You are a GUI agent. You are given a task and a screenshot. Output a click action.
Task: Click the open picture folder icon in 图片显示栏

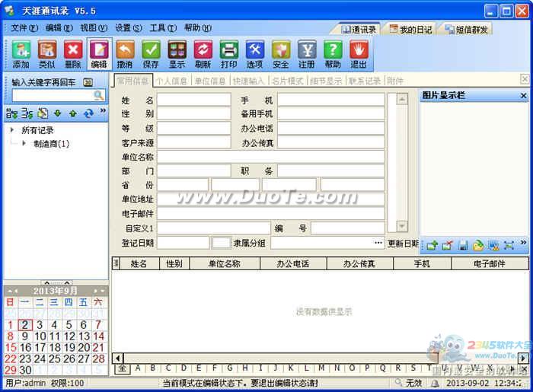[478, 245]
